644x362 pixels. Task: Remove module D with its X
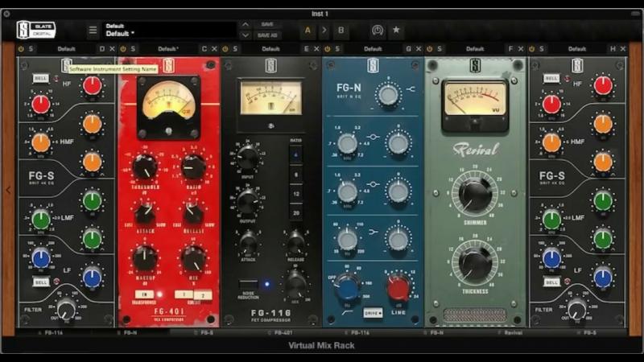click(112, 49)
